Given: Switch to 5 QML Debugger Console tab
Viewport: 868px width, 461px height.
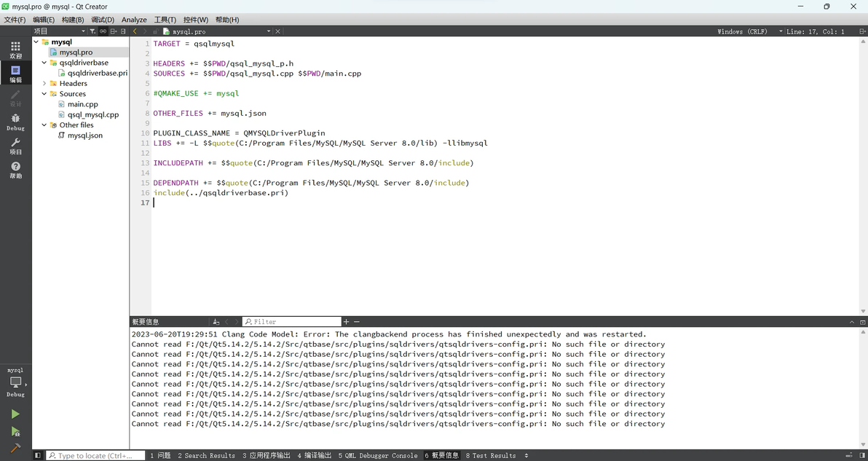Looking at the screenshot, I should pos(378,455).
